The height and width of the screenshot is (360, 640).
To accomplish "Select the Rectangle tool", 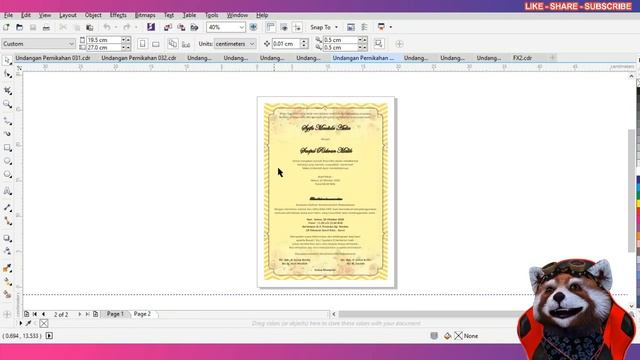I will [x=7, y=147].
